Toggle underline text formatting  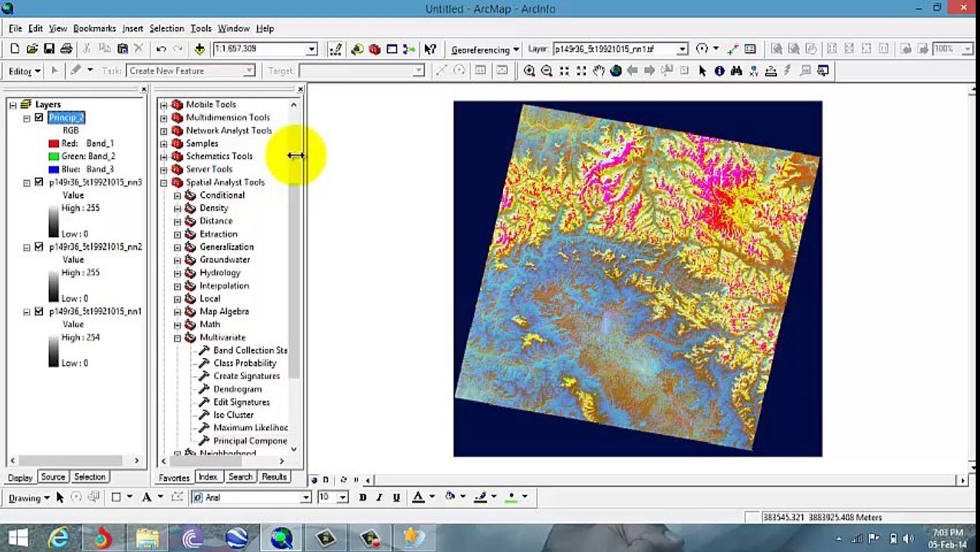click(x=396, y=498)
